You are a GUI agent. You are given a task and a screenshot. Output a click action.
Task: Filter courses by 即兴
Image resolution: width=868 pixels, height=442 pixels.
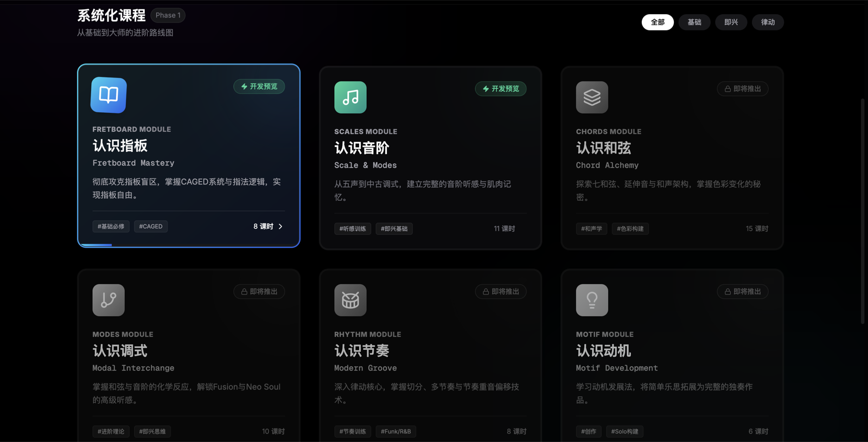pos(731,22)
